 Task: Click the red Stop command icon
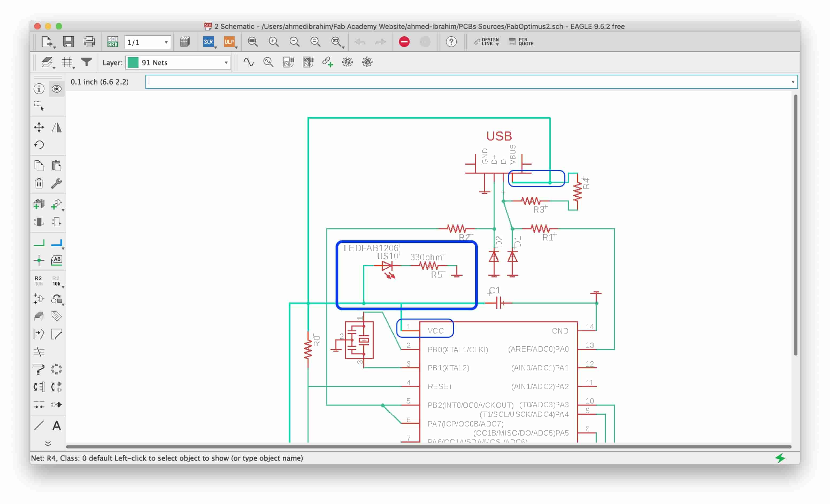(404, 42)
